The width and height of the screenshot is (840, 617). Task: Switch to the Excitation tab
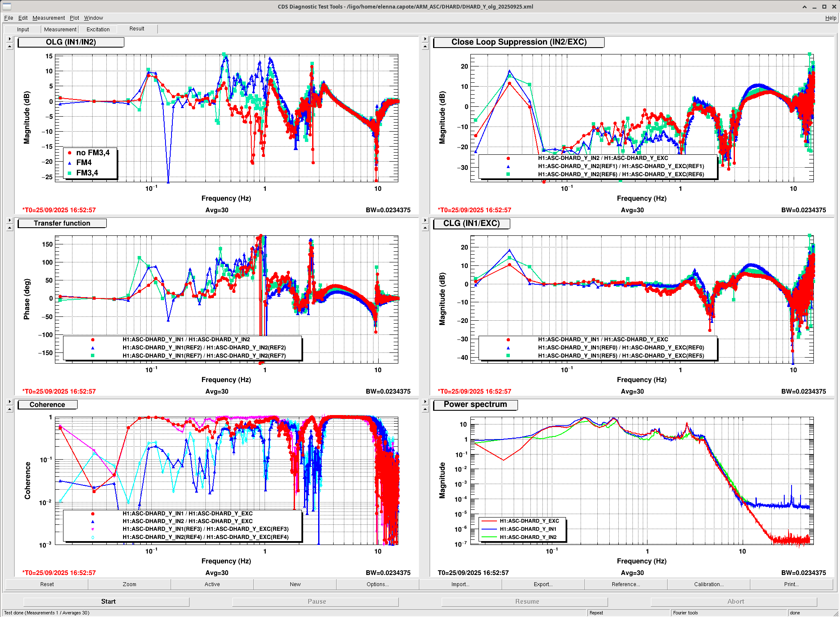click(x=98, y=30)
